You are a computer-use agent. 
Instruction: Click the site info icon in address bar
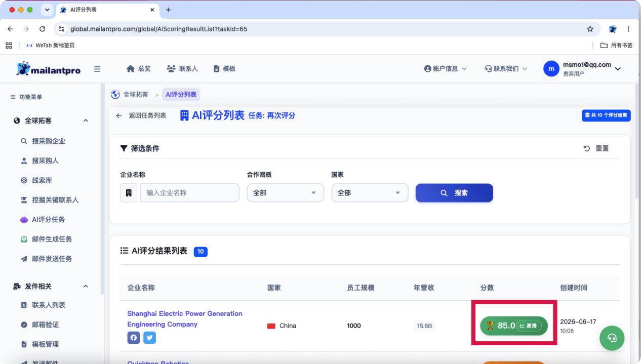61,29
